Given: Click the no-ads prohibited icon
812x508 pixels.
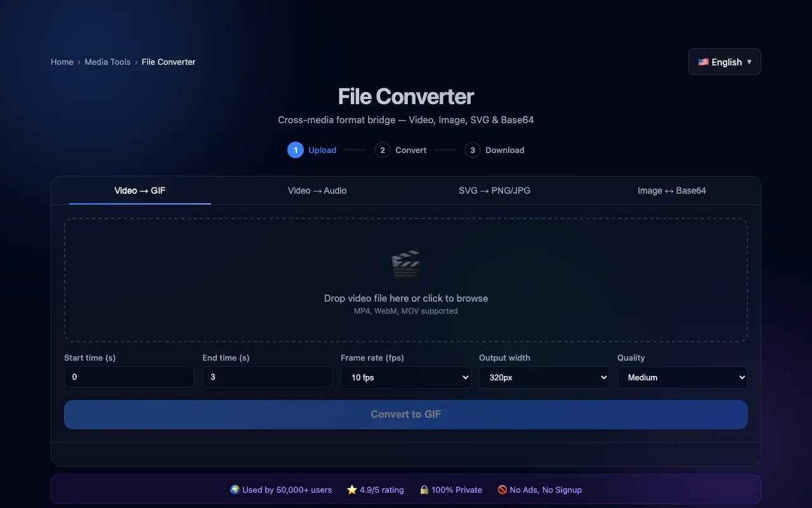Looking at the screenshot, I should [502, 490].
